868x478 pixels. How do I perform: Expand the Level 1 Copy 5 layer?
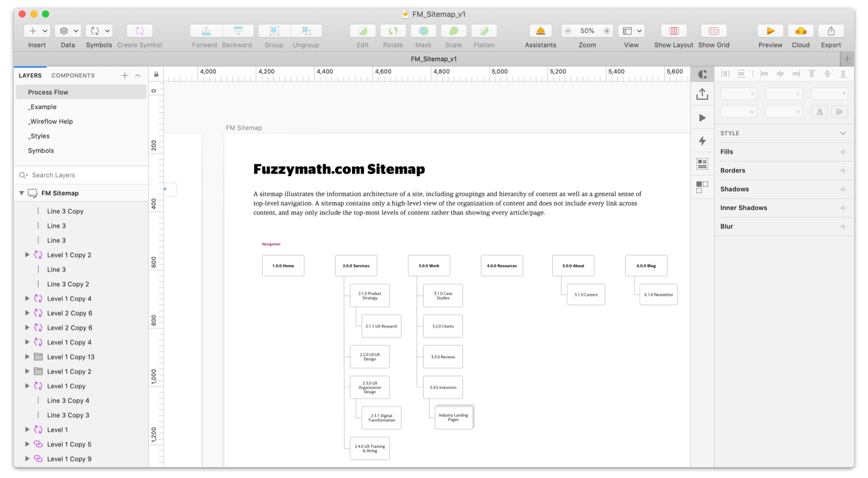point(27,444)
